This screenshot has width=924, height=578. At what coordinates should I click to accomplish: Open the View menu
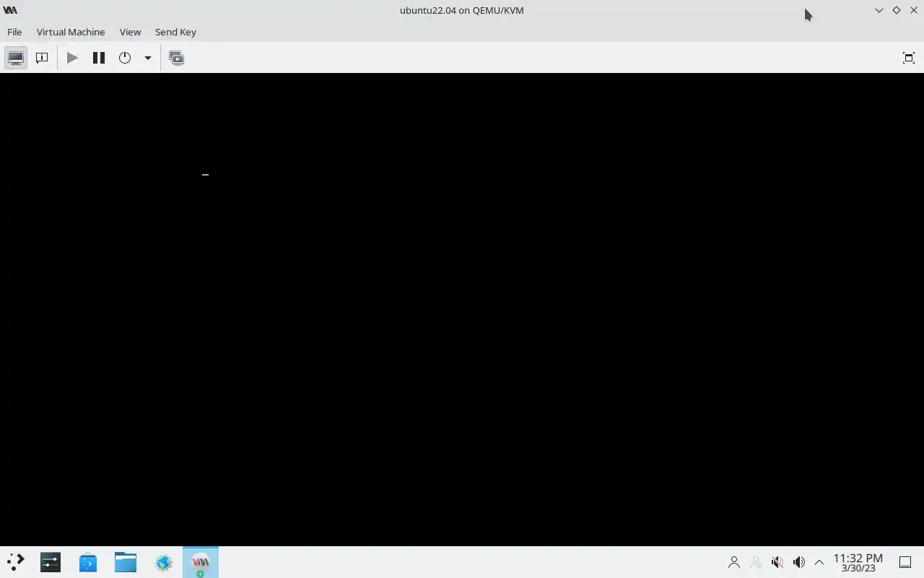click(130, 32)
